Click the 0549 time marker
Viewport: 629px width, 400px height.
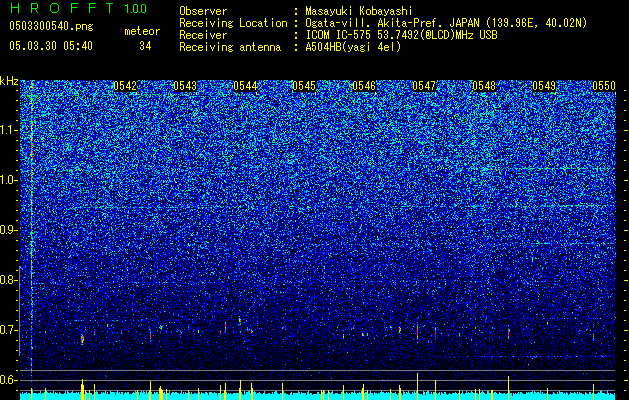click(544, 86)
